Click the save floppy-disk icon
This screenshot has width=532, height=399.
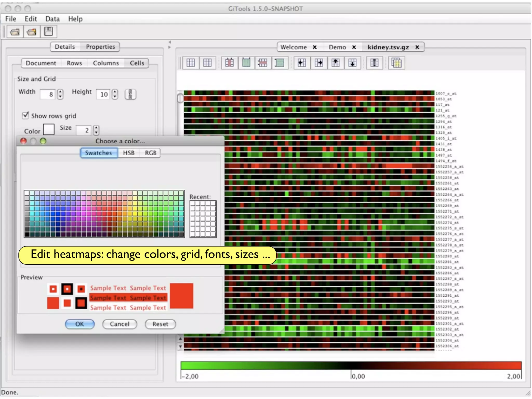pyautogui.click(x=48, y=31)
